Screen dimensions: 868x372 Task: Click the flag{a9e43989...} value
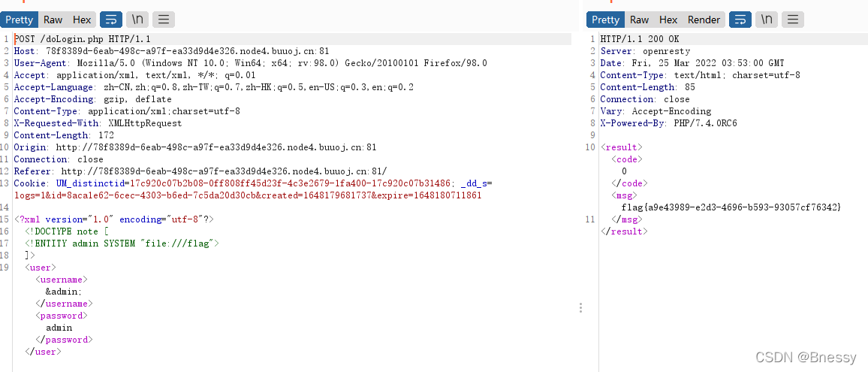731,207
